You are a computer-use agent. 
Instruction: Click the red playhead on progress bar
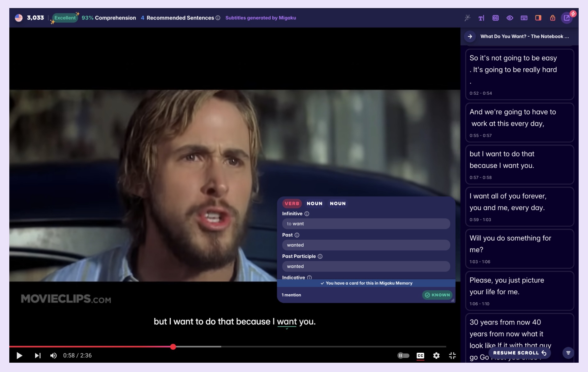point(173,347)
